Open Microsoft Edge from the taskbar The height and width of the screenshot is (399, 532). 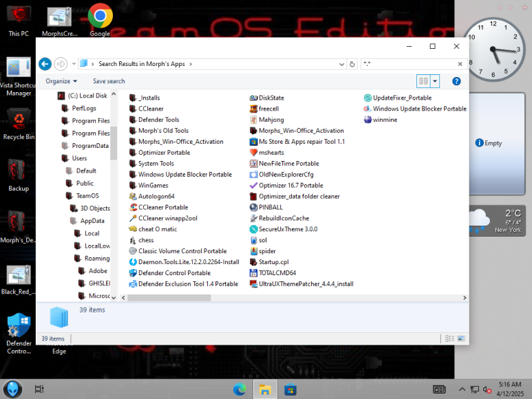240,389
